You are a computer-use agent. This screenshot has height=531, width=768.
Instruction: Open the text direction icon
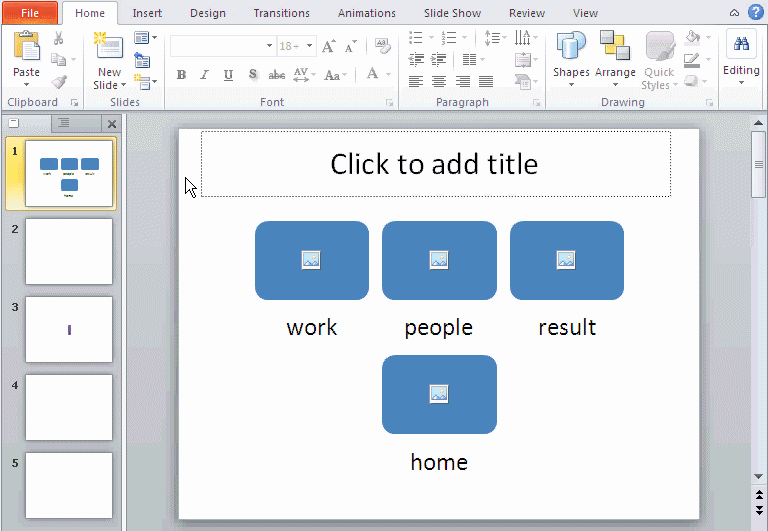tap(523, 38)
